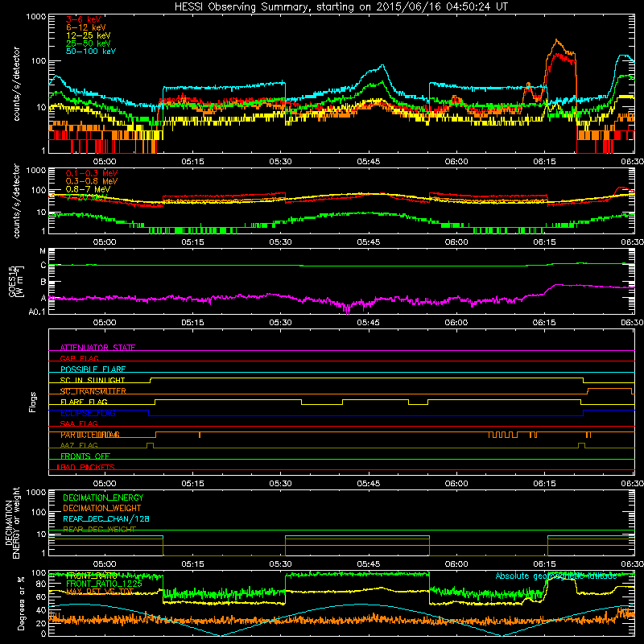
Task: Click the 80 tick on Degrees panel
Action: (x=41, y=584)
